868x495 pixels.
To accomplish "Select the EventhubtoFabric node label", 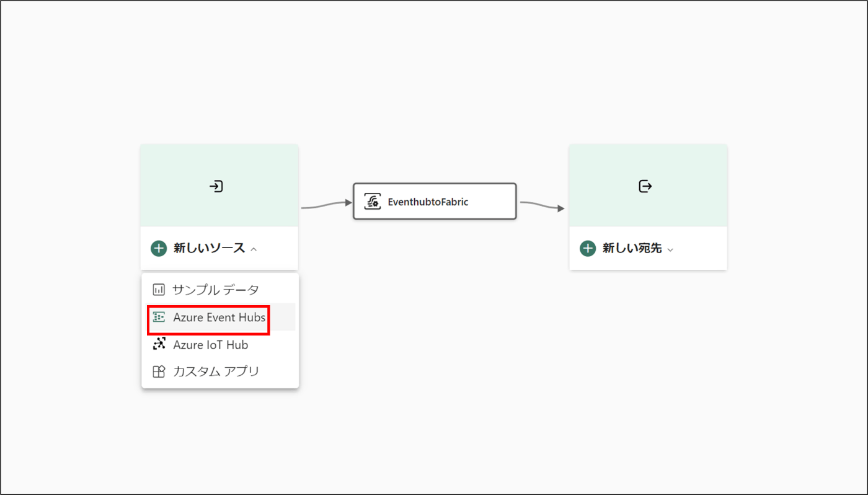I will pos(428,202).
